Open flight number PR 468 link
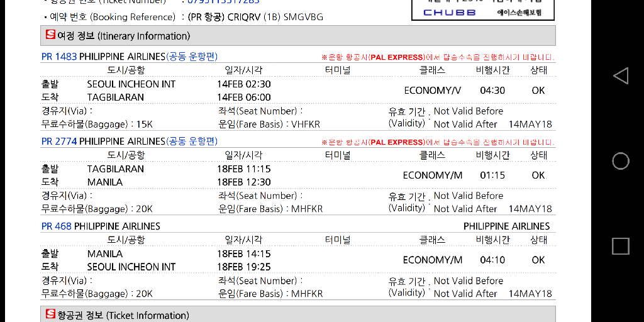The image size is (644, 322). [56, 226]
